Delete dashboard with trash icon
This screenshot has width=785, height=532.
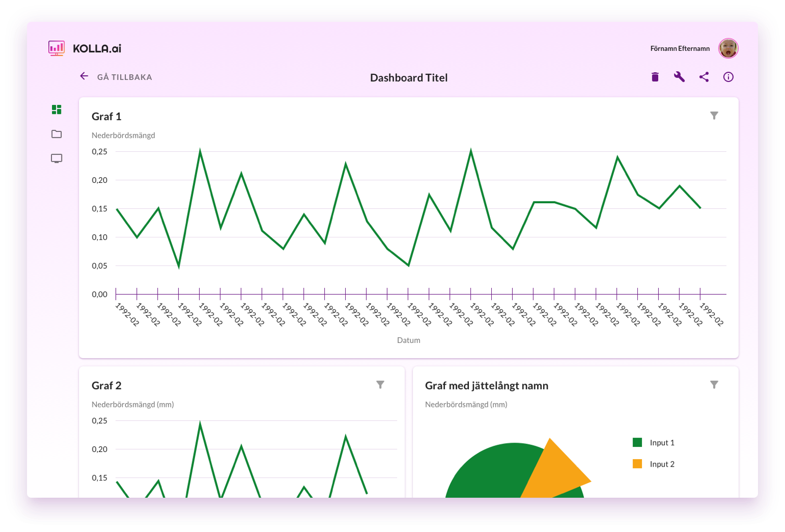655,77
